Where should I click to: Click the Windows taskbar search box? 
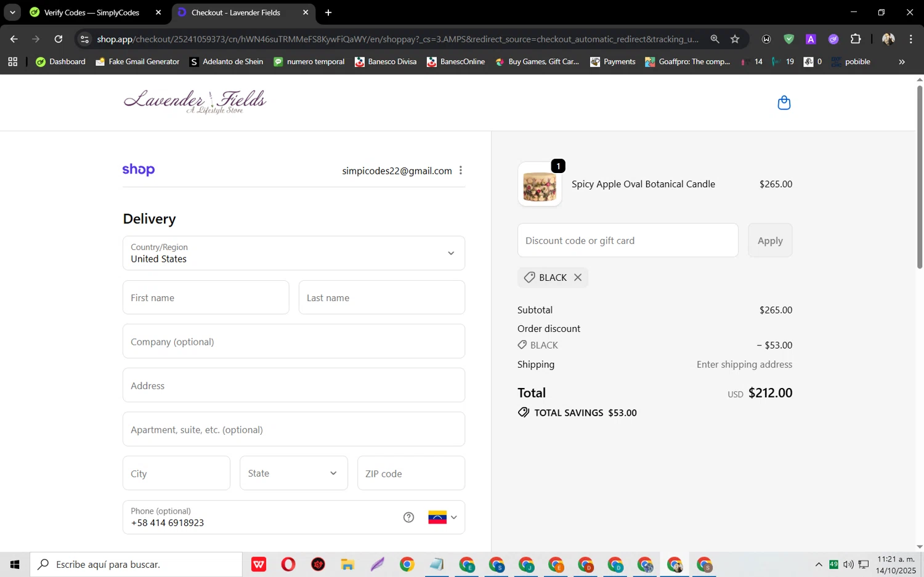[136, 564]
